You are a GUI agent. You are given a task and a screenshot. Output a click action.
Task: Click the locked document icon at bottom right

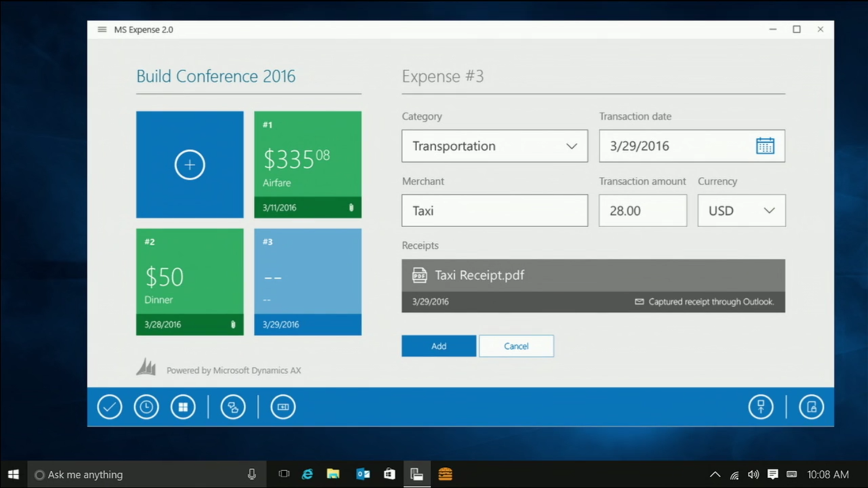(x=811, y=407)
